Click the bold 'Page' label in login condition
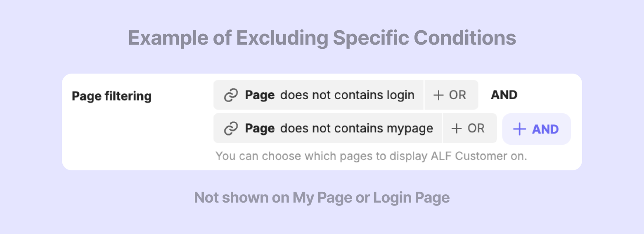This screenshot has width=644, height=234. click(260, 95)
